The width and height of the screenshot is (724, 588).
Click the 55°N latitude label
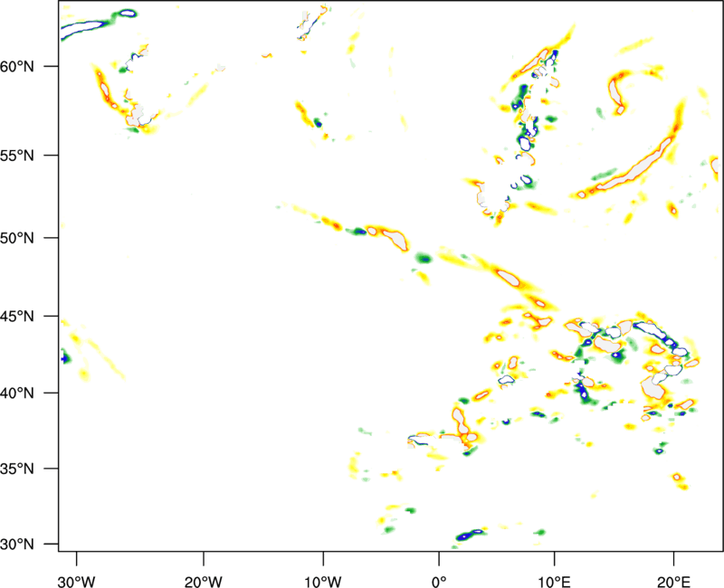(17, 156)
